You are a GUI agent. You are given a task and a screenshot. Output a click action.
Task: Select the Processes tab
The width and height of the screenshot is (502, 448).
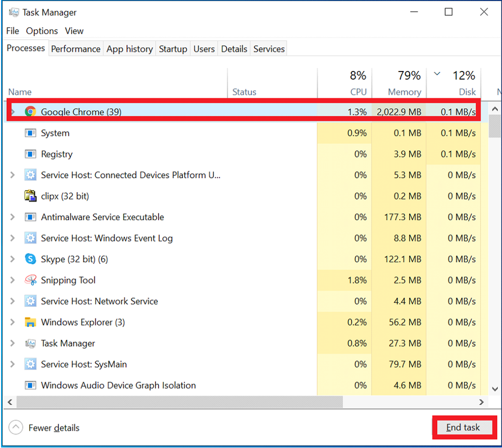[26, 48]
